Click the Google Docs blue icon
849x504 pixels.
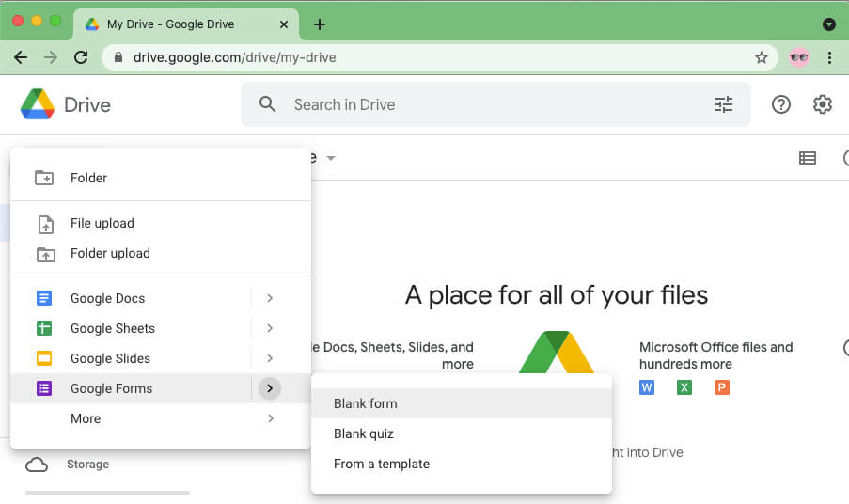pos(44,298)
